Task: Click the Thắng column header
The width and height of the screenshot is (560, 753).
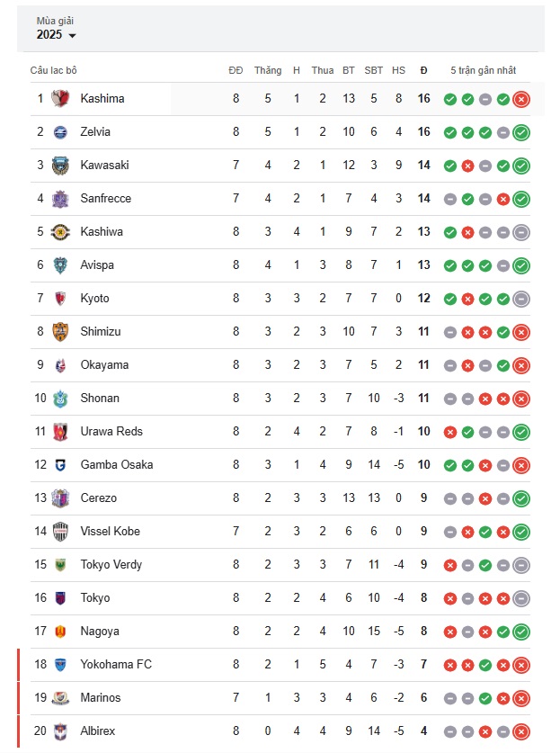Action: 268,70
